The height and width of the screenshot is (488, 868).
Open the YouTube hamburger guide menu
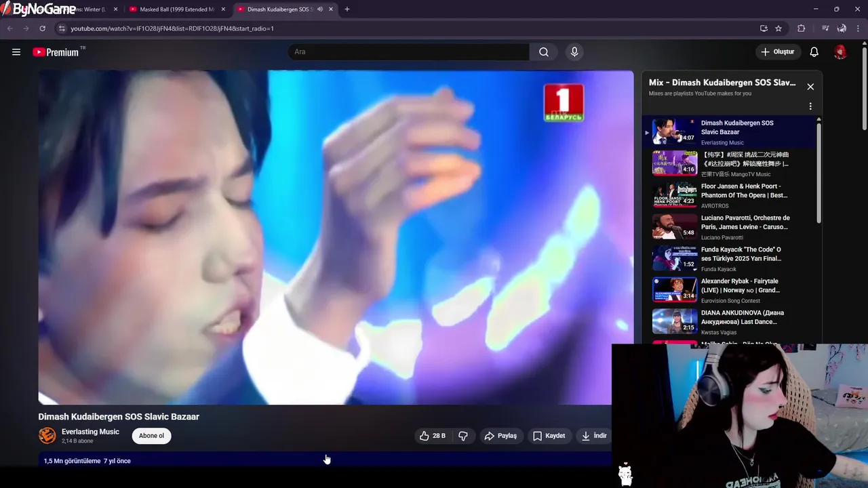[16, 52]
